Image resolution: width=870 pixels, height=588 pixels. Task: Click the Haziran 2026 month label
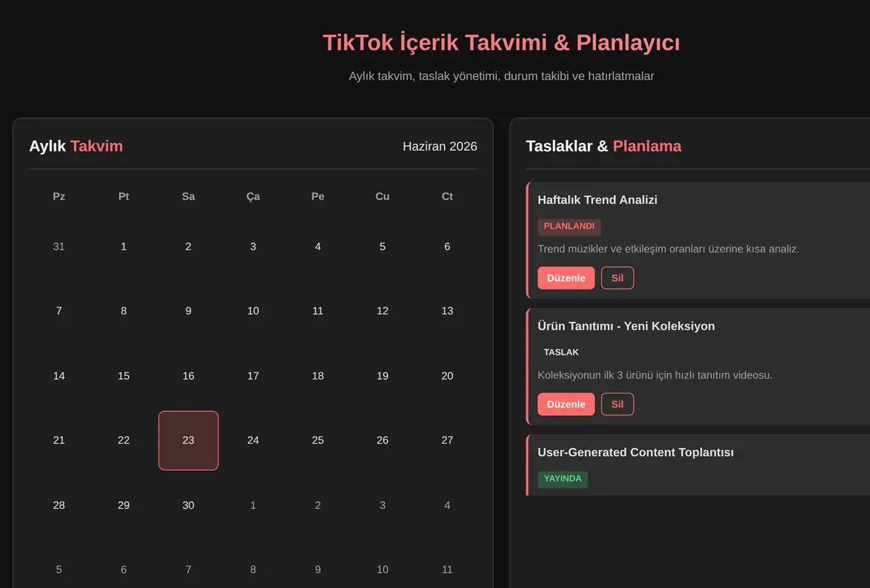[440, 146]
